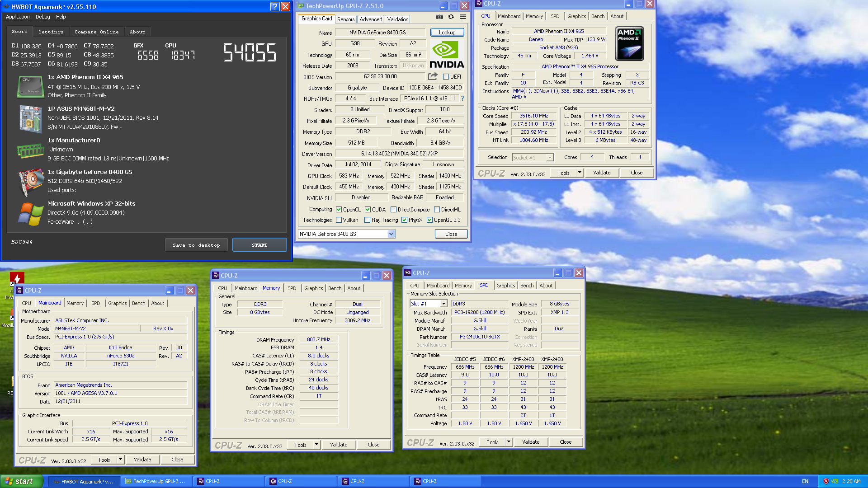Click the DRAM Frequency 803.7 MHz field
Image resolution: width=868 pixels, height=488 pixels.
pyautogui.click(x=319, y=339)
